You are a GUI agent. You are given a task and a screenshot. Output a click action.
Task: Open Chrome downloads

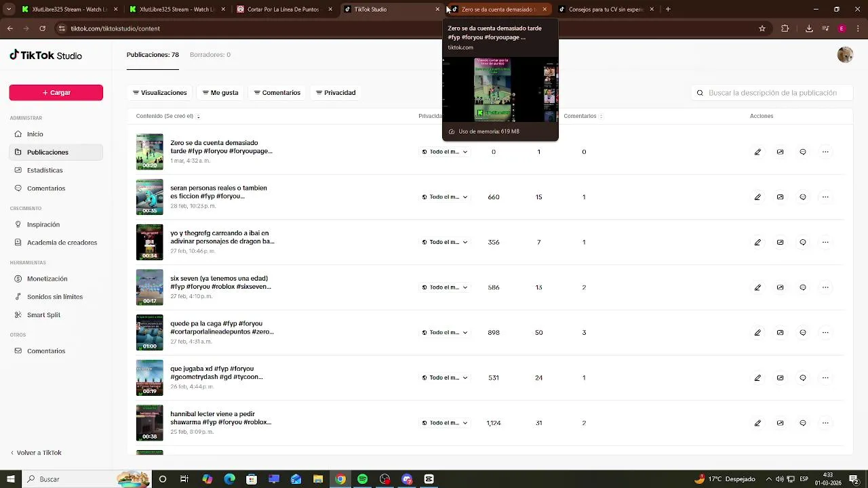(x=809, y=28)
